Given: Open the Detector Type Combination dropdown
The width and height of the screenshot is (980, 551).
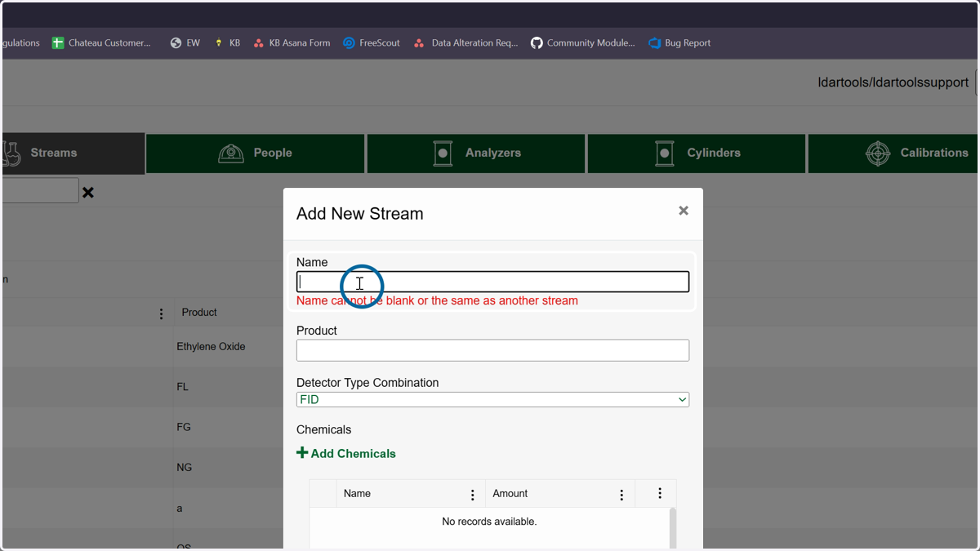Looking at the screenshot, I should pyautogui.click(x=492, y=400).
